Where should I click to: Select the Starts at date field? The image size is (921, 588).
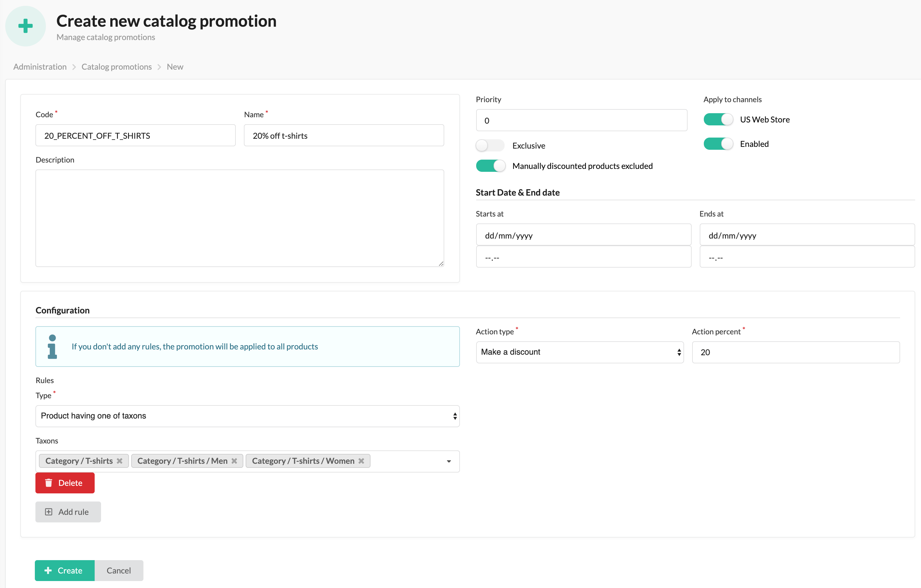tap(584, 235)
